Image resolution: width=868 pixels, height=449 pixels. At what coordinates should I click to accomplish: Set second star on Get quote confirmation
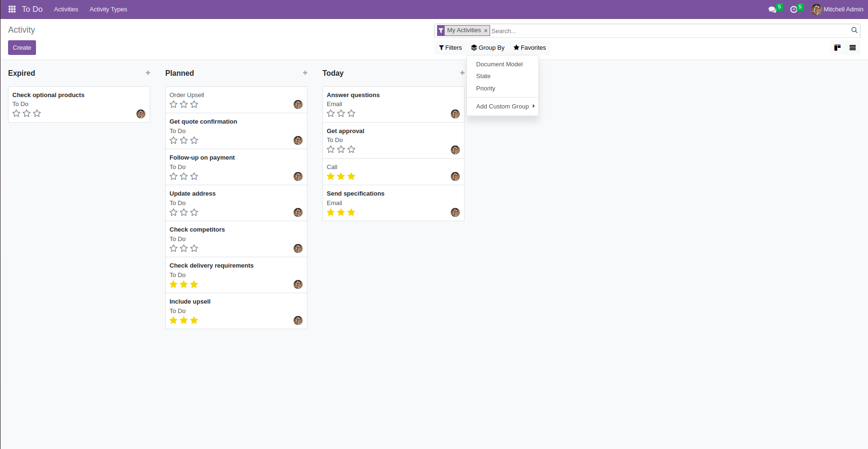click(184, 140)
